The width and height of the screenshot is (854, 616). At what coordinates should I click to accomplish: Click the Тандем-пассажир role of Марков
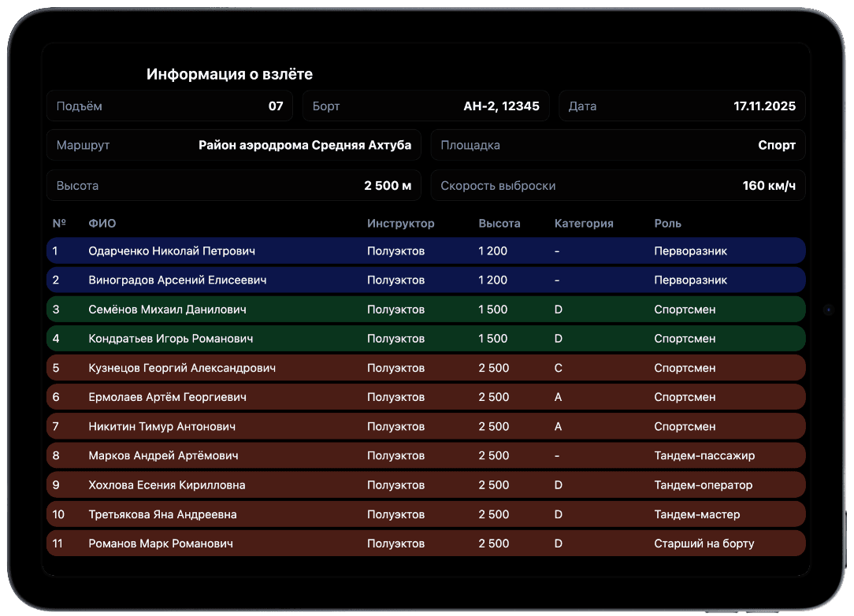click(x=704, y=455)
